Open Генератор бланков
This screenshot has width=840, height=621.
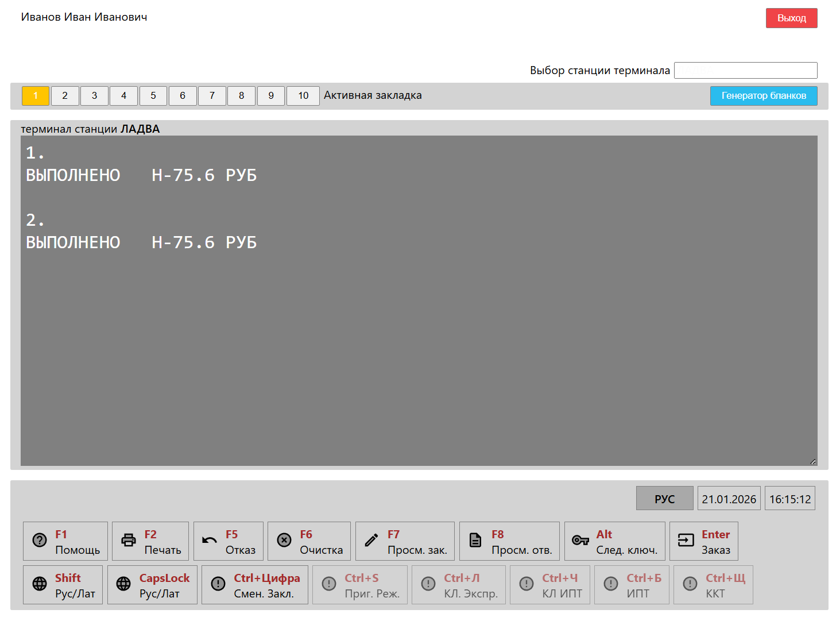[764, 95]
